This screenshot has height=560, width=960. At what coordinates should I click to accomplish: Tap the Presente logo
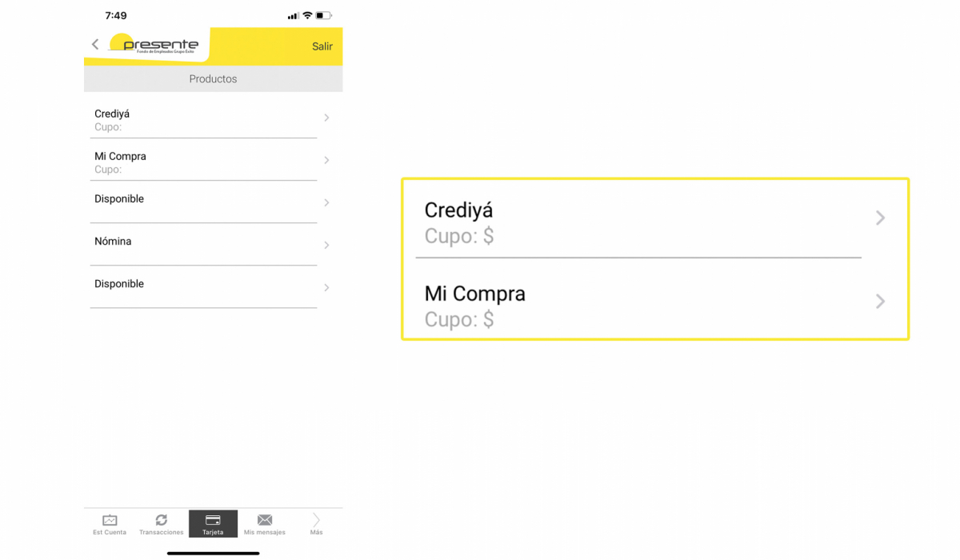coord(154,44)
